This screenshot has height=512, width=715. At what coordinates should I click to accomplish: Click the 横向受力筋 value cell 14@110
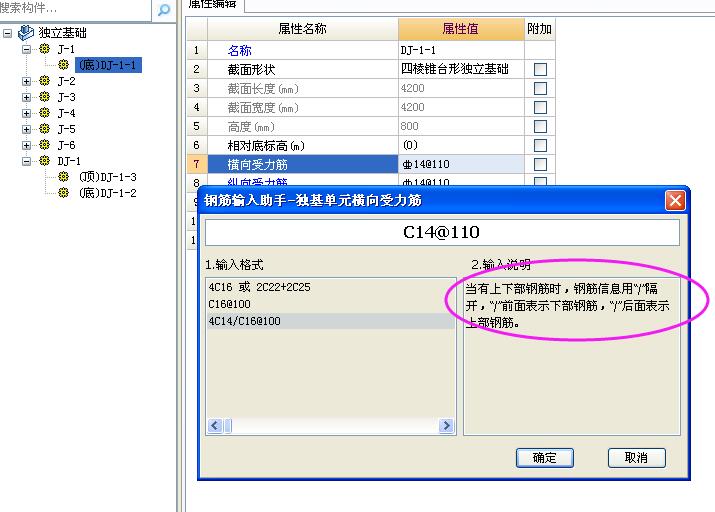(x=461, y=164)
